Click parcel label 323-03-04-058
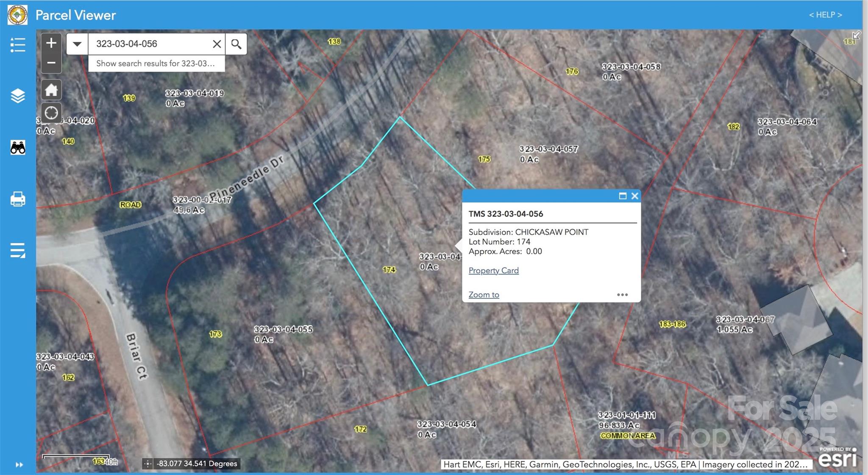868x475 pixels. (631, 67)
